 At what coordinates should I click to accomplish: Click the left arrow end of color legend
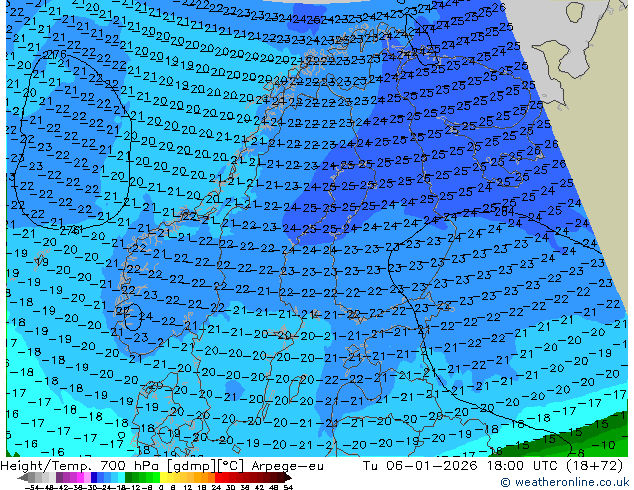point(23,478)
